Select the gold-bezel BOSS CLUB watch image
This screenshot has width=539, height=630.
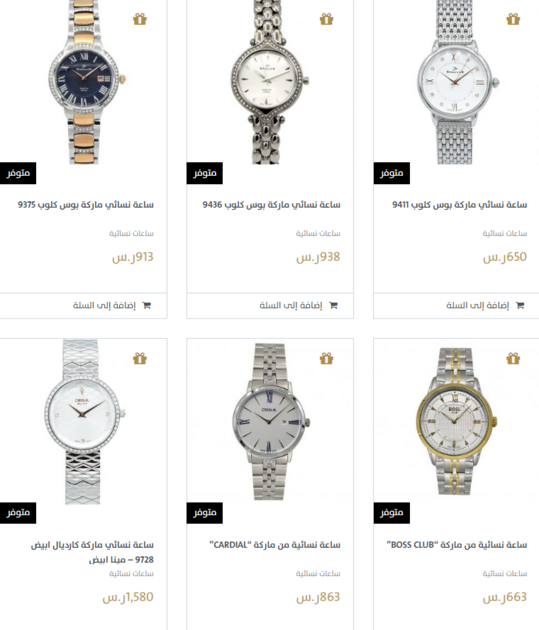coord(457,421)
